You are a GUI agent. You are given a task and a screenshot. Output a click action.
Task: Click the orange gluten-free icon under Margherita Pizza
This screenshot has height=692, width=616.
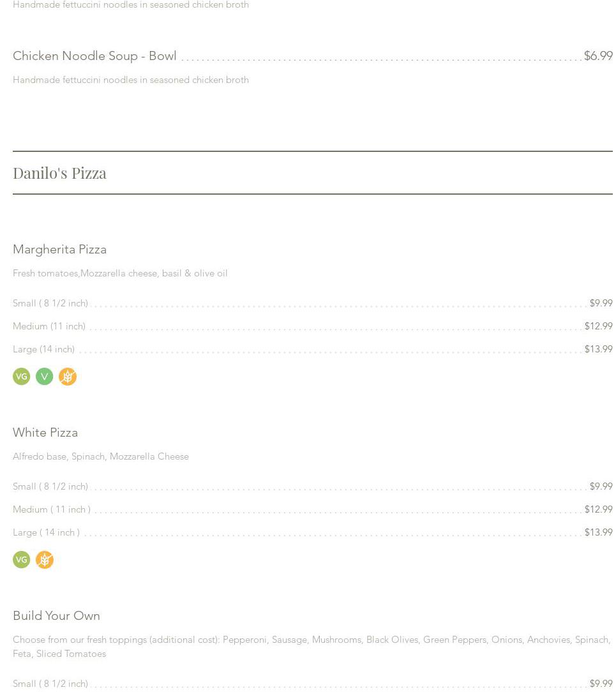[x=67, y=377]
